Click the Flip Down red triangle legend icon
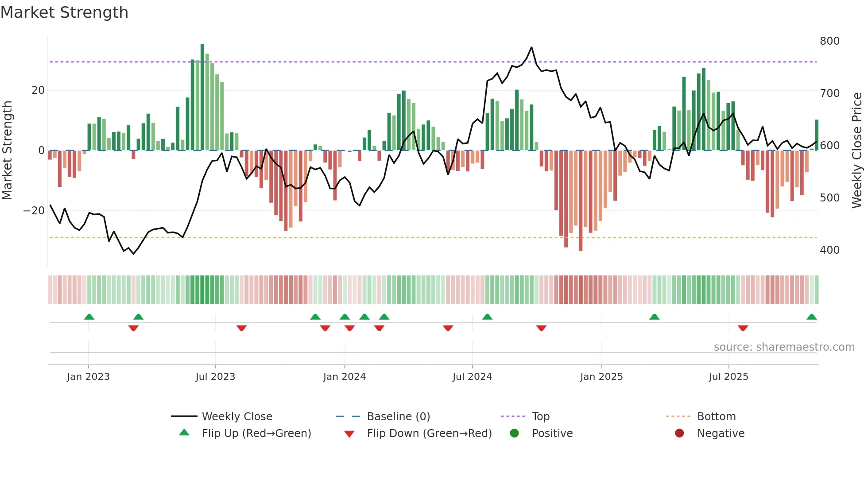Screen dimensions: 868x488 point(349,434)
